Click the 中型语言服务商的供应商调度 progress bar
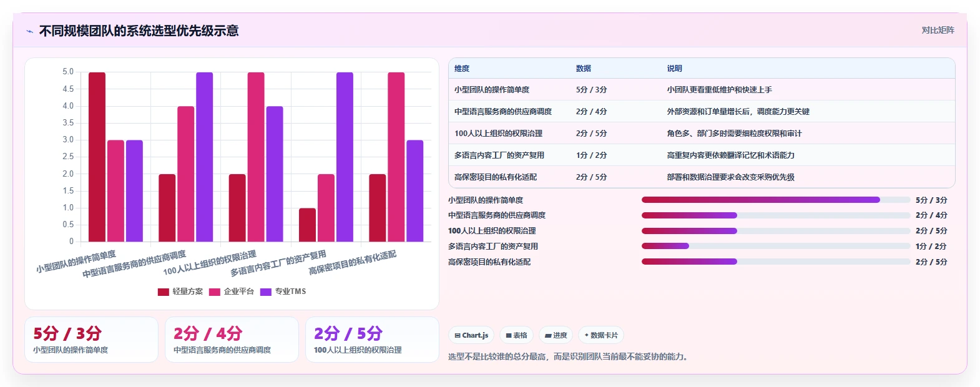 coord(776,215)
